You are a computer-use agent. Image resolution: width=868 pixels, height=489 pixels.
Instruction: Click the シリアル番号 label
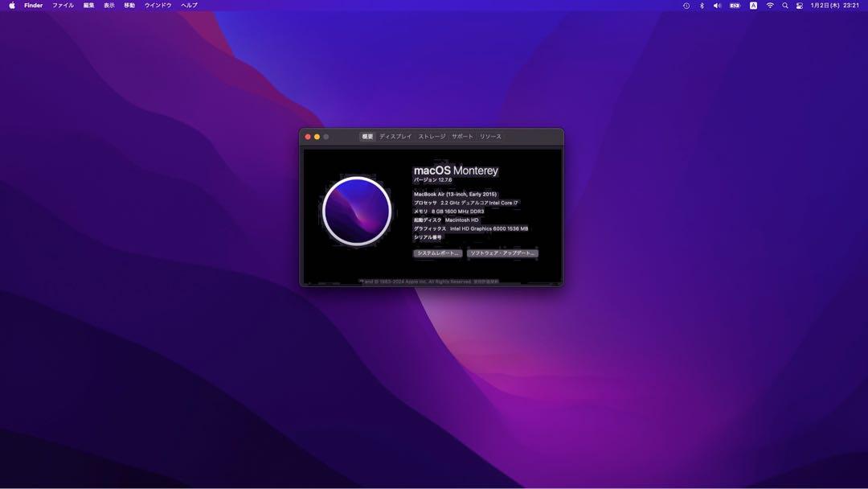click(x=428, y=237)
